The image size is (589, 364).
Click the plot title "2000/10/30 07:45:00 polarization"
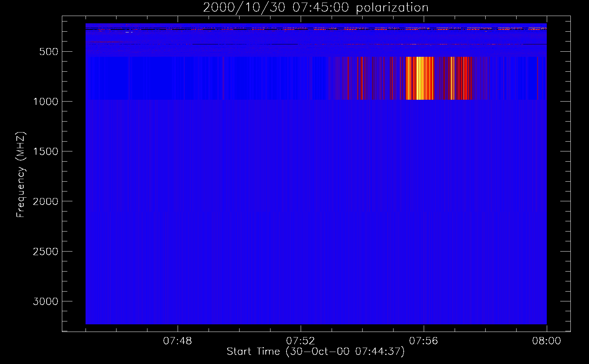pos(316,8)
